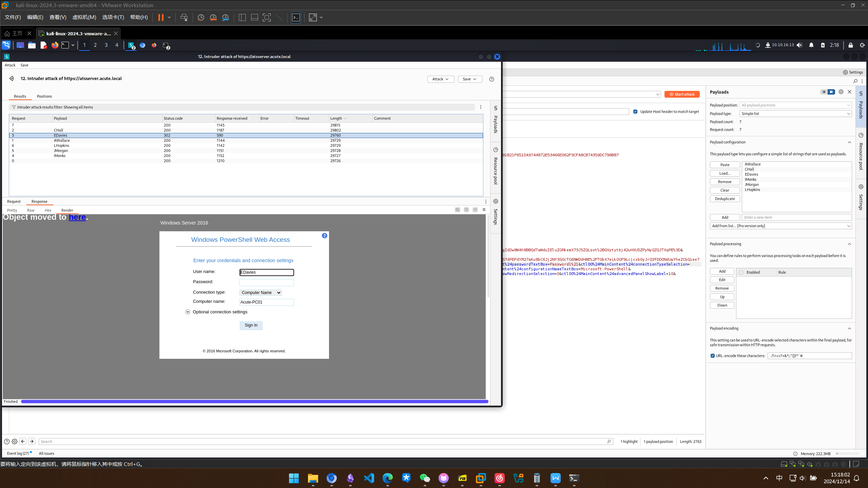Click the back arrow beside attack title

tap(12, 78)
